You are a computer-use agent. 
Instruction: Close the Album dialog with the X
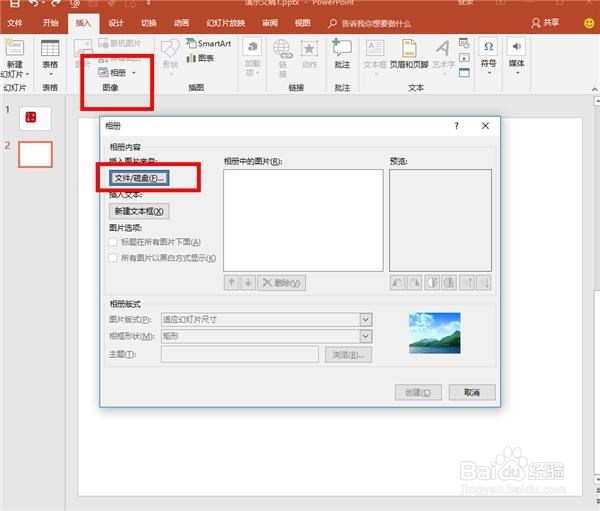(485, 126)
